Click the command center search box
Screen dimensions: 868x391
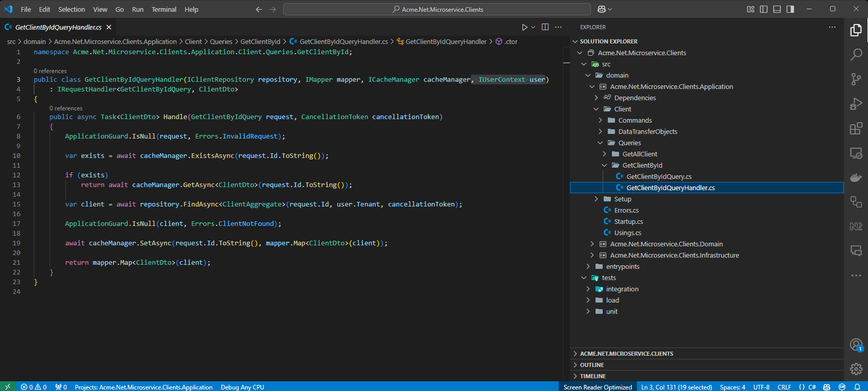coord(437,9)
